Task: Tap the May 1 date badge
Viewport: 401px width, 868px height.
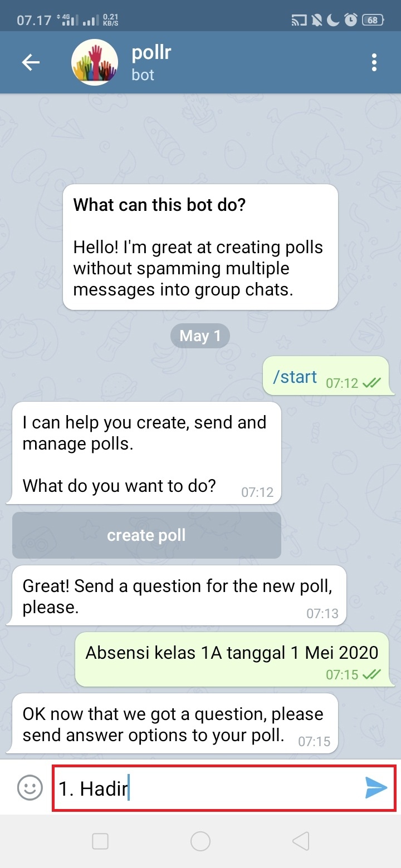Action: 200,336
